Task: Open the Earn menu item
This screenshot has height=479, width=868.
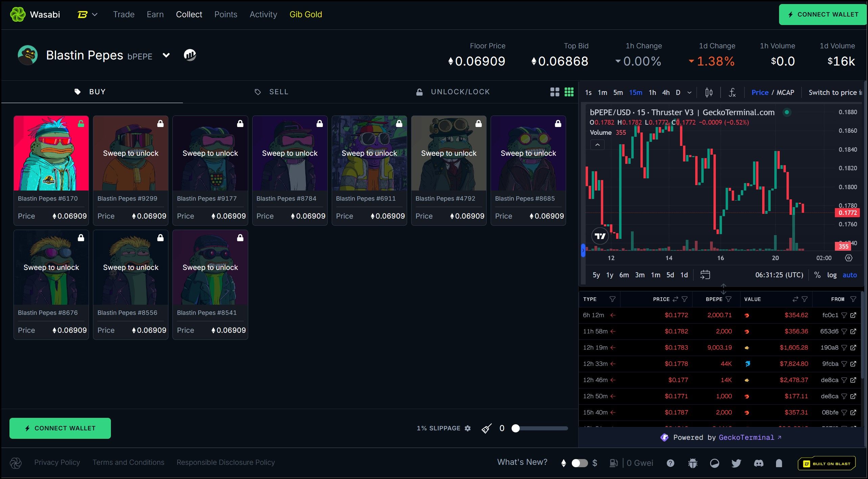Action: (x=155, y=15)
